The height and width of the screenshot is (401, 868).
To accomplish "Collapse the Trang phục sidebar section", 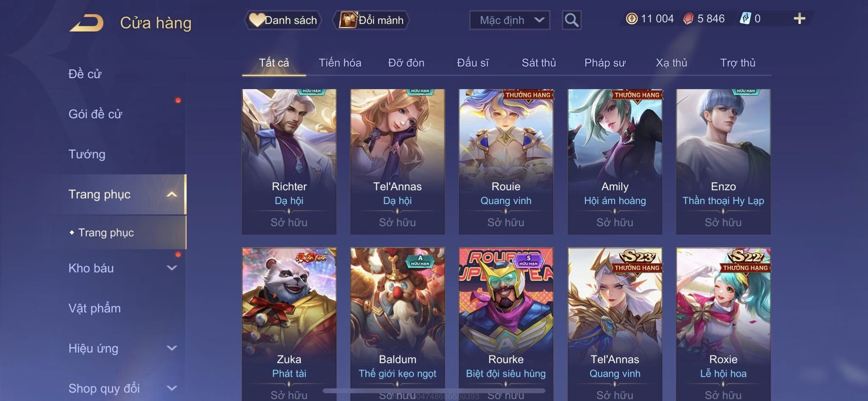I will [171, 195].
